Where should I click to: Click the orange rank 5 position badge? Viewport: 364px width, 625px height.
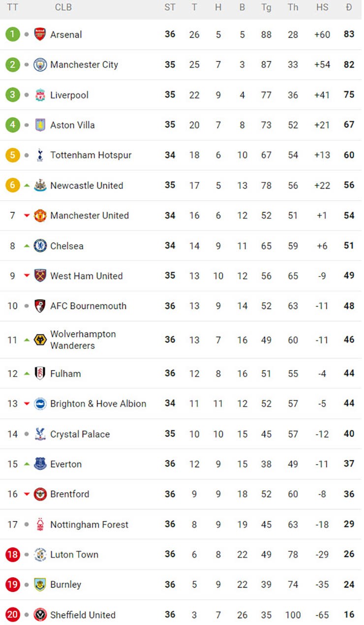click(x=12, y=155)
